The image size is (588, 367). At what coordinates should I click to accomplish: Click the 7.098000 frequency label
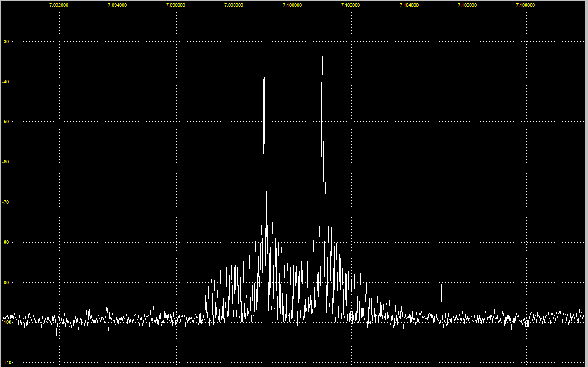(234, 5)
